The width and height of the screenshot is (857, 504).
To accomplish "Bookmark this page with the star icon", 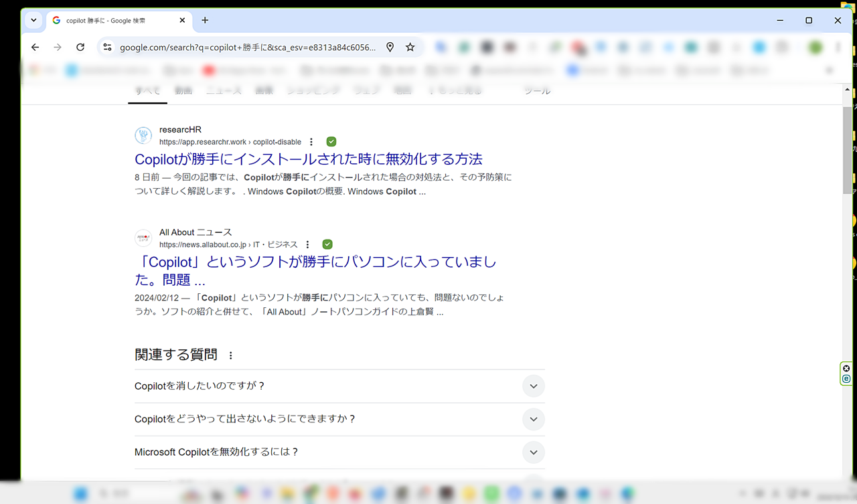I will pyautogui.click(x=410, y=47).
